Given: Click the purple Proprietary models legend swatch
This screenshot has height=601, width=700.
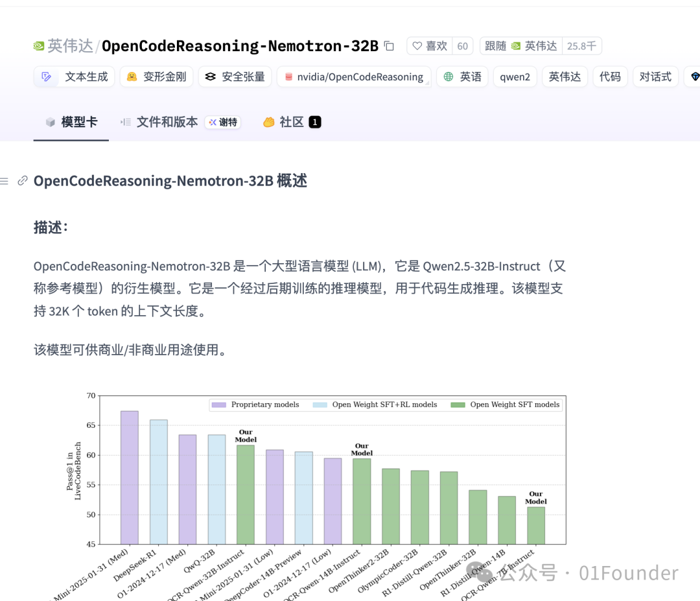Looking at the screenshot, I should point(219,405).
